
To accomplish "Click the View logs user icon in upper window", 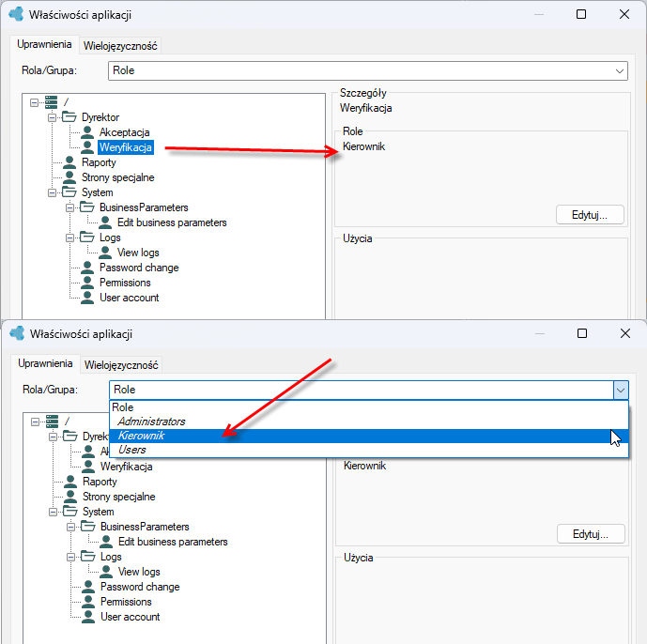I will coord(105,253).
